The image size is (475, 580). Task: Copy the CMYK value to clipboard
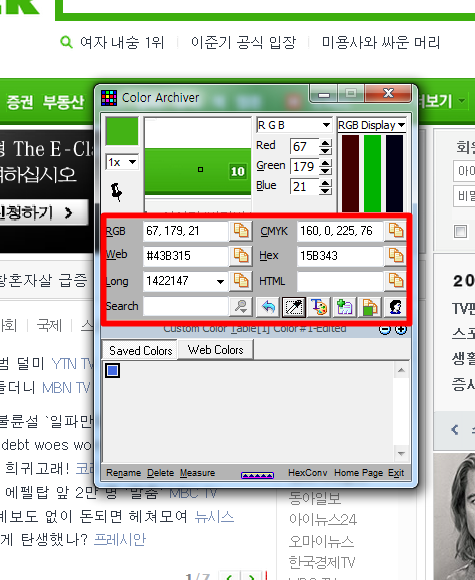point(395,231)
